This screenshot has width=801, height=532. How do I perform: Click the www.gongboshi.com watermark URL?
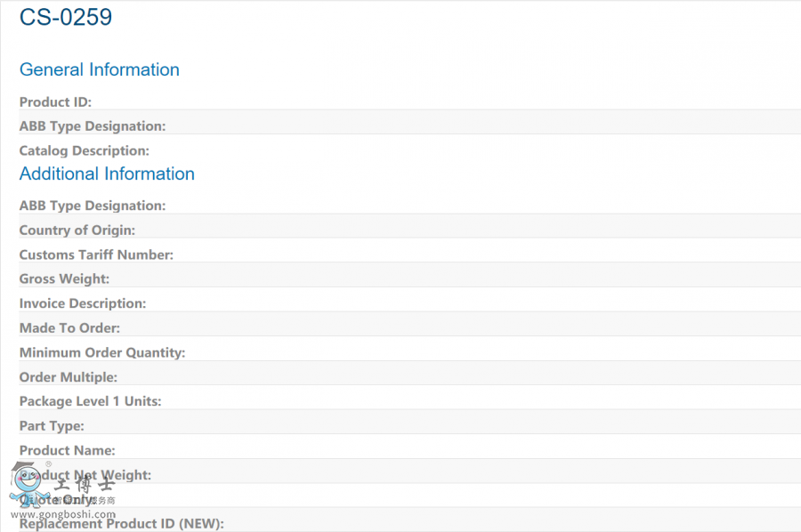coord(64,514)
